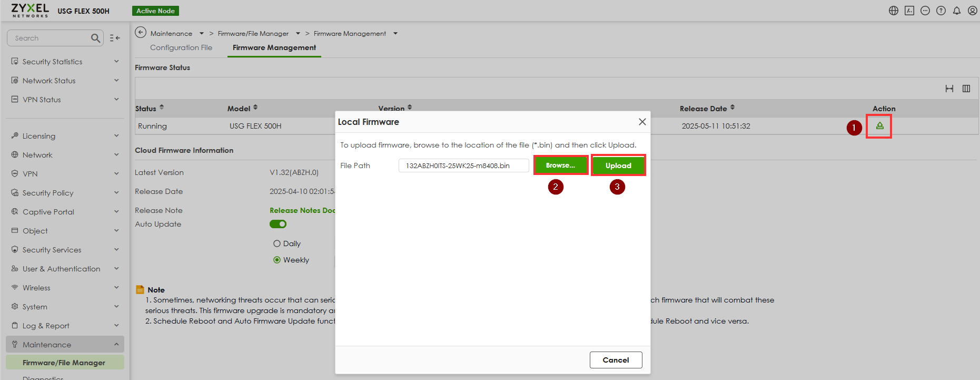Open the Firmware/File Manager breadcrumb dropdown
Viewport: 980px width, 380px height.
(x=298, y=33)
